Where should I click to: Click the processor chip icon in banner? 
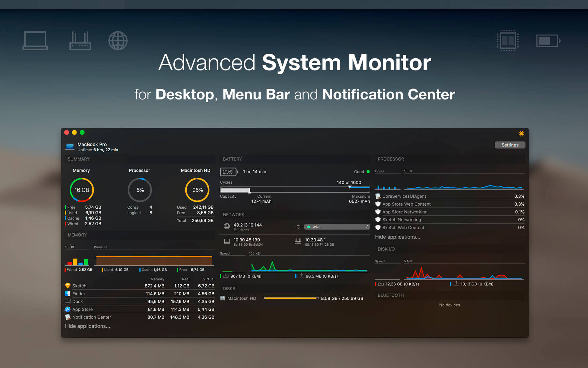tap(508, 41)
